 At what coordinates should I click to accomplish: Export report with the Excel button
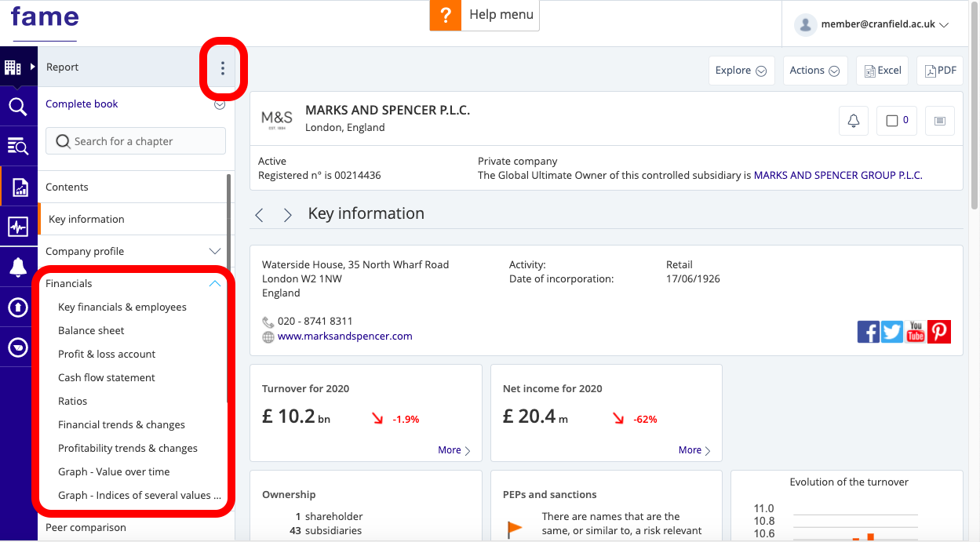pyautogui.click(x=882, y=71)
